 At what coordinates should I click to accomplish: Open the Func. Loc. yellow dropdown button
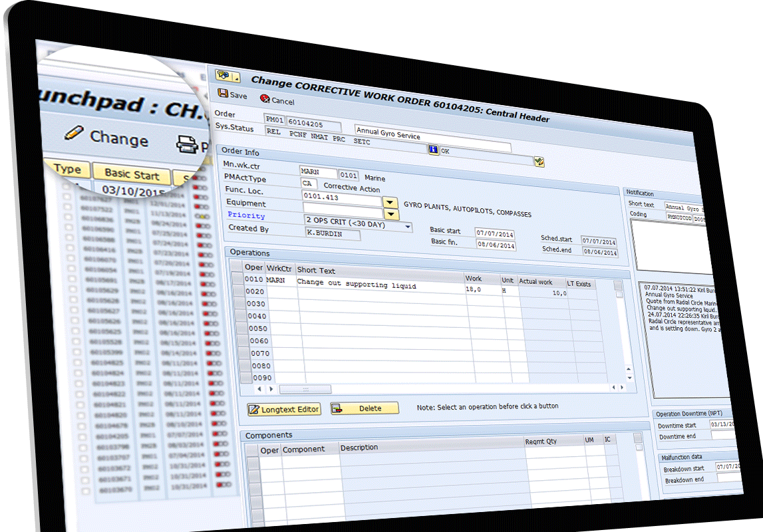coord(389,202)
